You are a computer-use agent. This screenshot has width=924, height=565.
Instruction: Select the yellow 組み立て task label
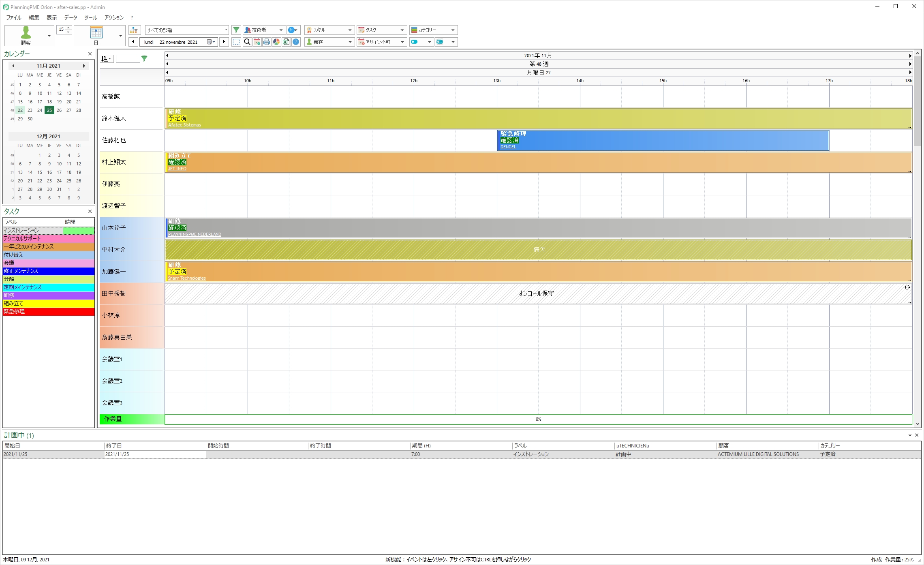pyautogui.click(x=49, y=304)
